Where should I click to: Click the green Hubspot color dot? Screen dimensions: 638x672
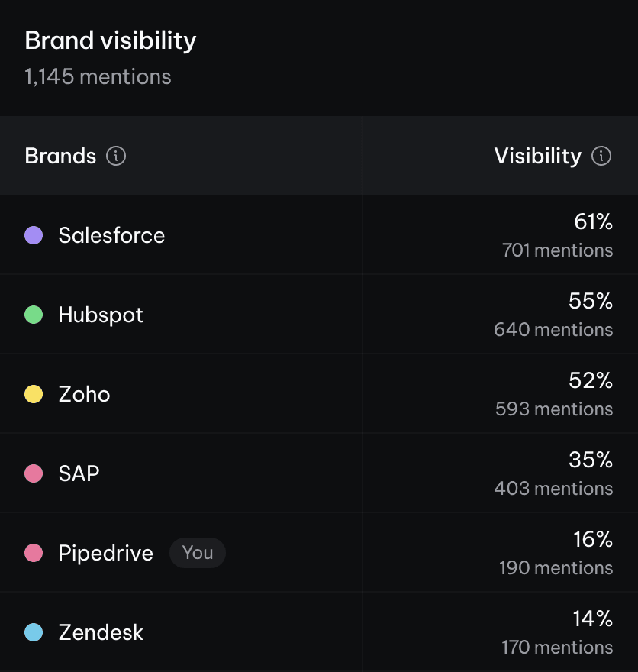[x=34, y=315]
